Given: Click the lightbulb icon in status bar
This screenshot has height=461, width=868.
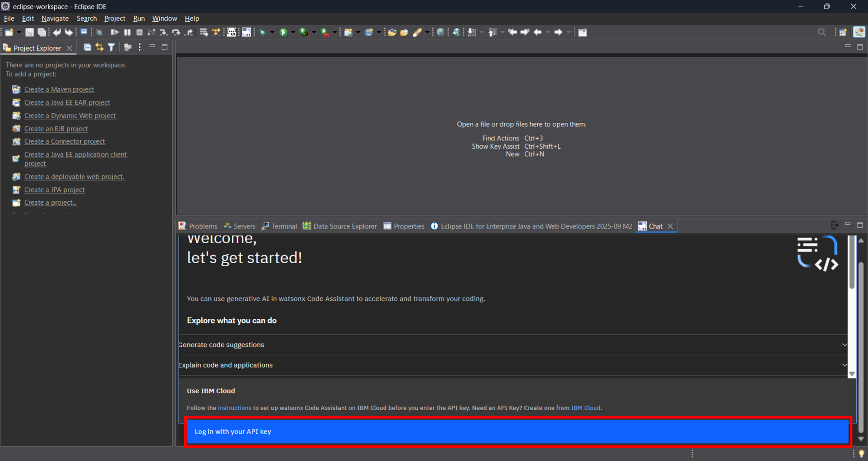Looking at the screenshot, I should (861, 454).
